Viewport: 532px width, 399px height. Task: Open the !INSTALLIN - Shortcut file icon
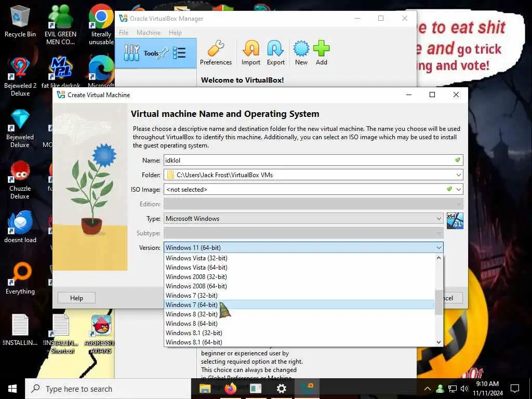tap(61, 334)
